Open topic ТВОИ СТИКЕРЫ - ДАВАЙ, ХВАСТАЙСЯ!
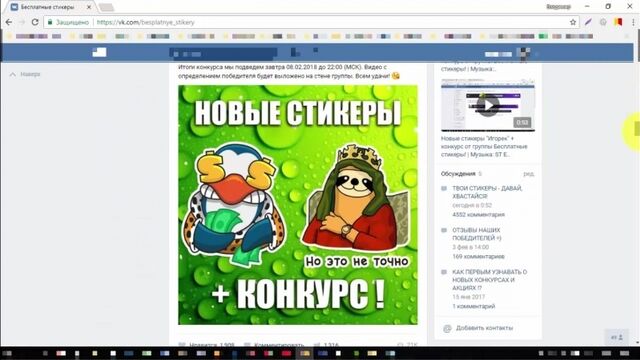Viewport: 640px width, 360px height. coord(487,192)
